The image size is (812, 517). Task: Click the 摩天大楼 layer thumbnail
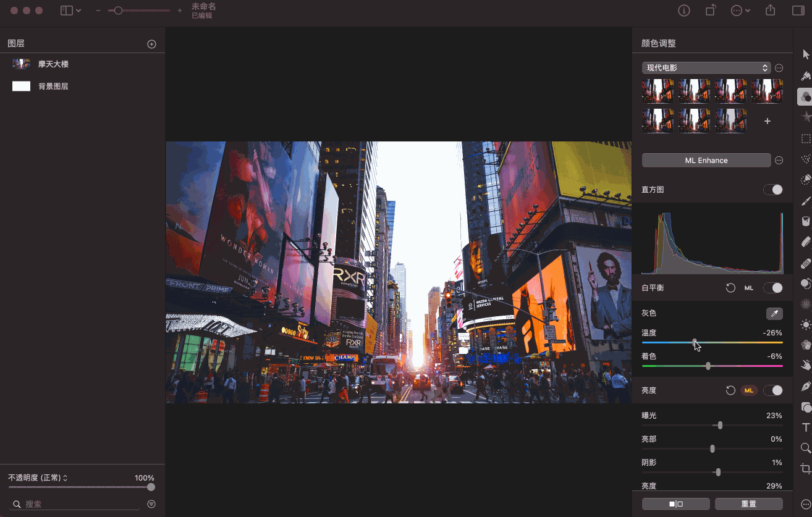(22, 64)
